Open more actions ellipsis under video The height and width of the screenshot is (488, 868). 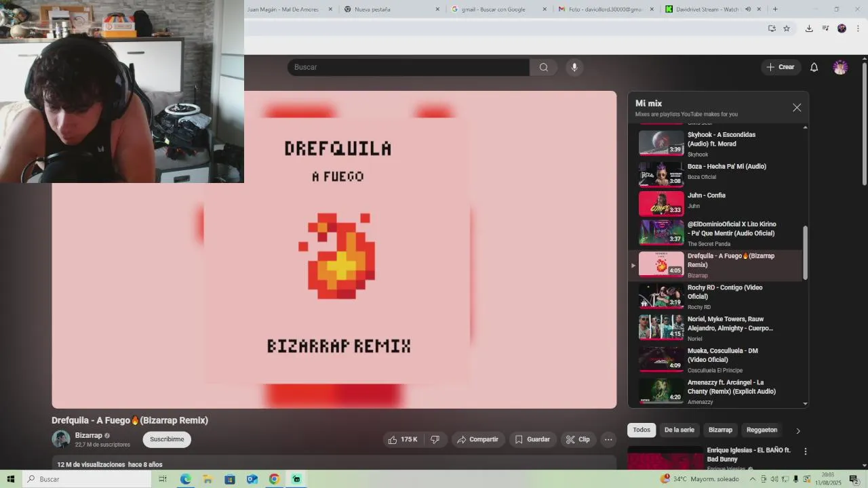coord(608,439)
